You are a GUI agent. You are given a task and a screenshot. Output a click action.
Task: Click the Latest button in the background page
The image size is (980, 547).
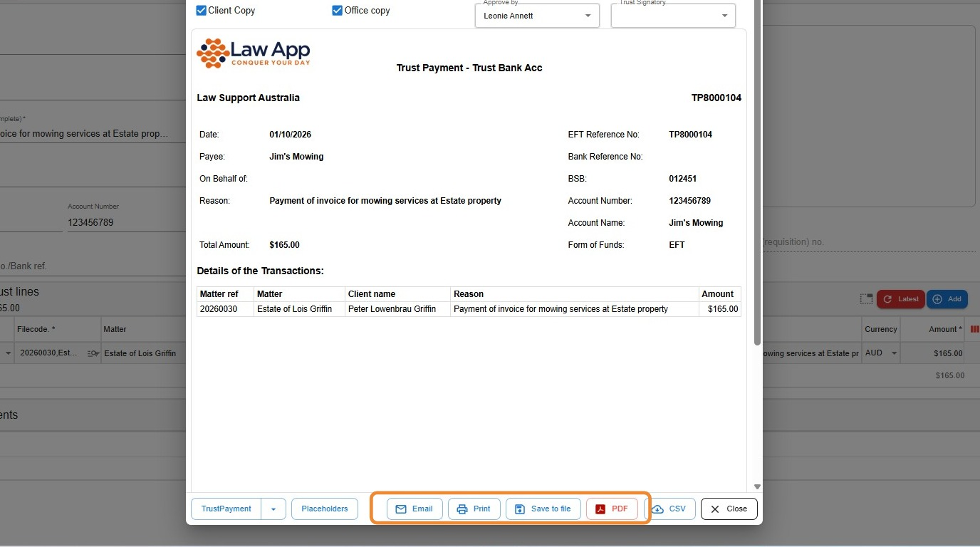click(901, 299)
